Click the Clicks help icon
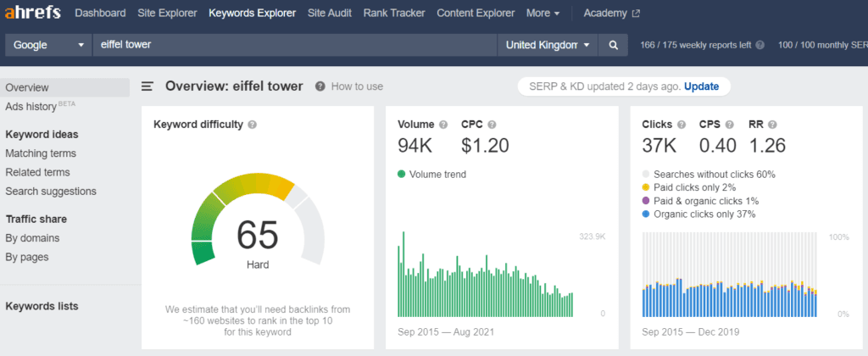 point(682,125)
